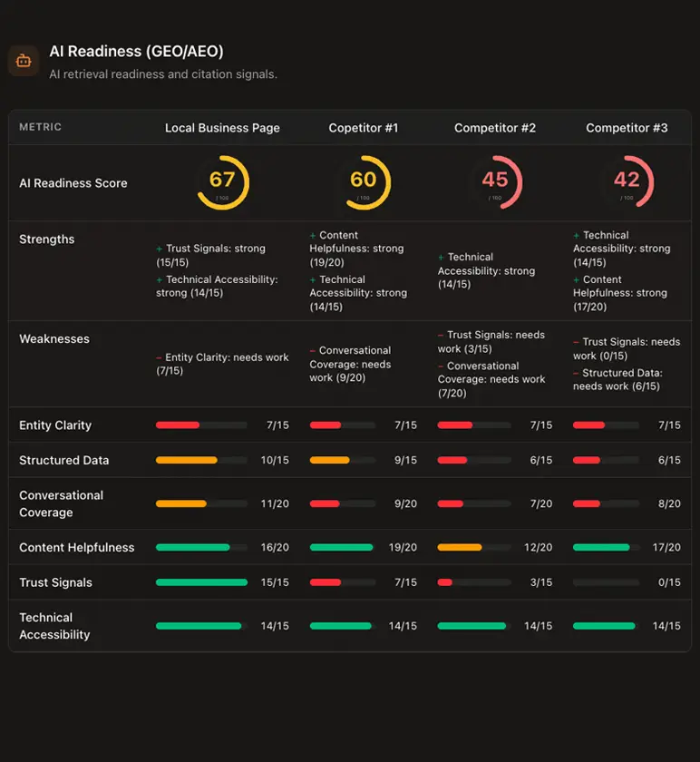Click the 0/15 Trust Signals value
This screenshot has width=700, height=762.
(669, 582)
